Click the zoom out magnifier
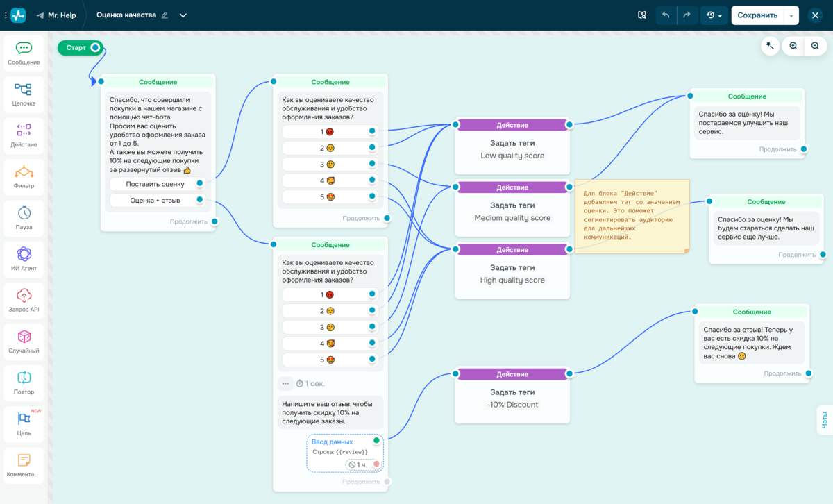Image resolution: width=833 pixels, height=504 pixels. (x=815, y=46)
